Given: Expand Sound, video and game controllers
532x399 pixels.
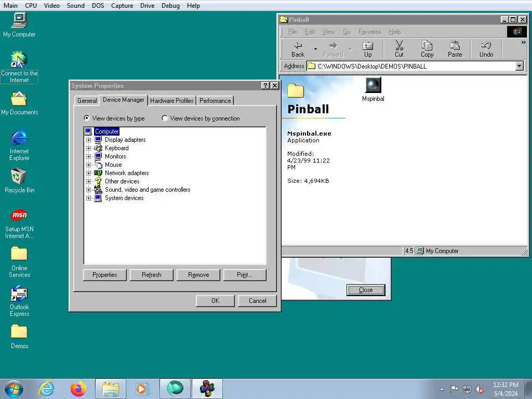Looking at the screenshot, I should coord(88,190).
